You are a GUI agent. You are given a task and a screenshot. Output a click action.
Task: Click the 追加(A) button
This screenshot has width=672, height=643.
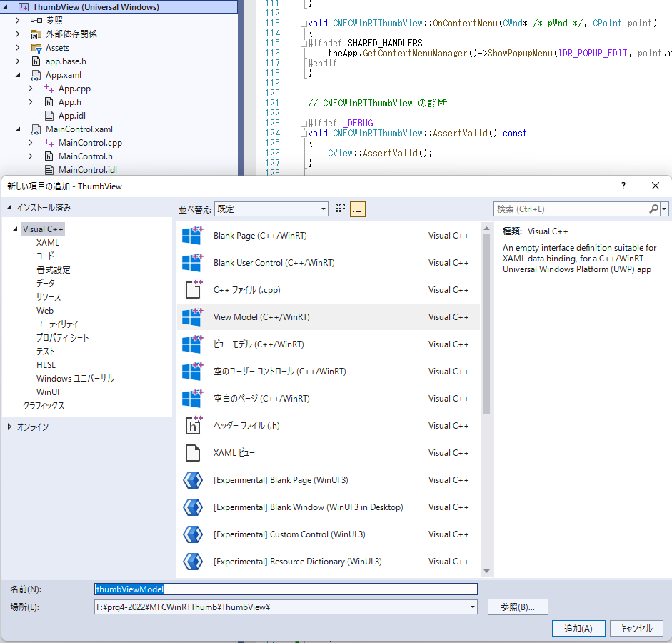(x=578, y=629)
